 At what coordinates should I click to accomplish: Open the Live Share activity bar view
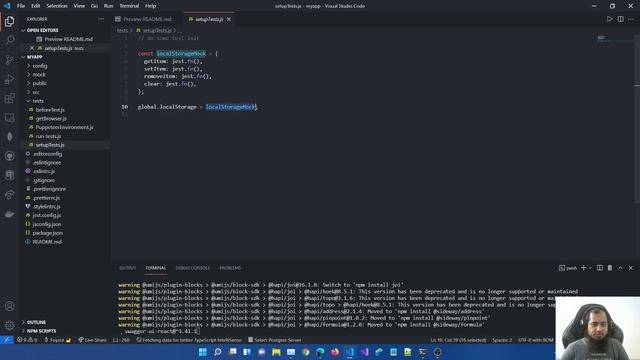pyautogui.click(x=9, y=195)
